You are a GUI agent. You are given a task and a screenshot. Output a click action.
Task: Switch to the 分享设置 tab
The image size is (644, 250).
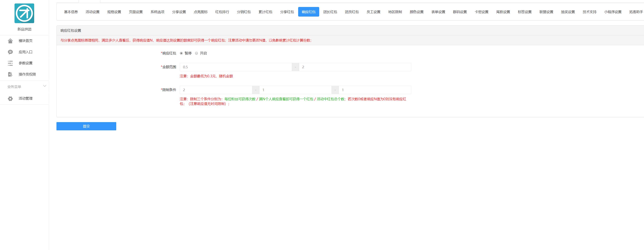click(179, 12)
